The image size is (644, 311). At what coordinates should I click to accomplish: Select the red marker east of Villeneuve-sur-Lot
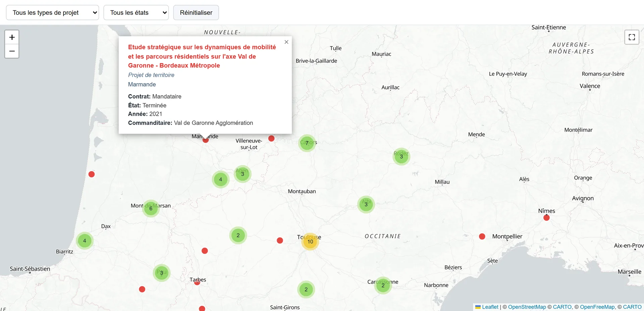tap(271, 138)
